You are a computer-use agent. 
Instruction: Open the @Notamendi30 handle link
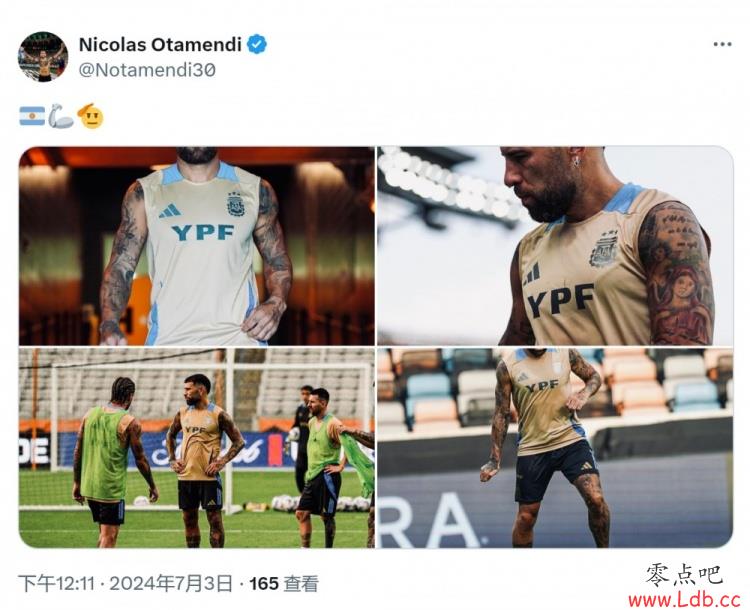click(147, 70)
